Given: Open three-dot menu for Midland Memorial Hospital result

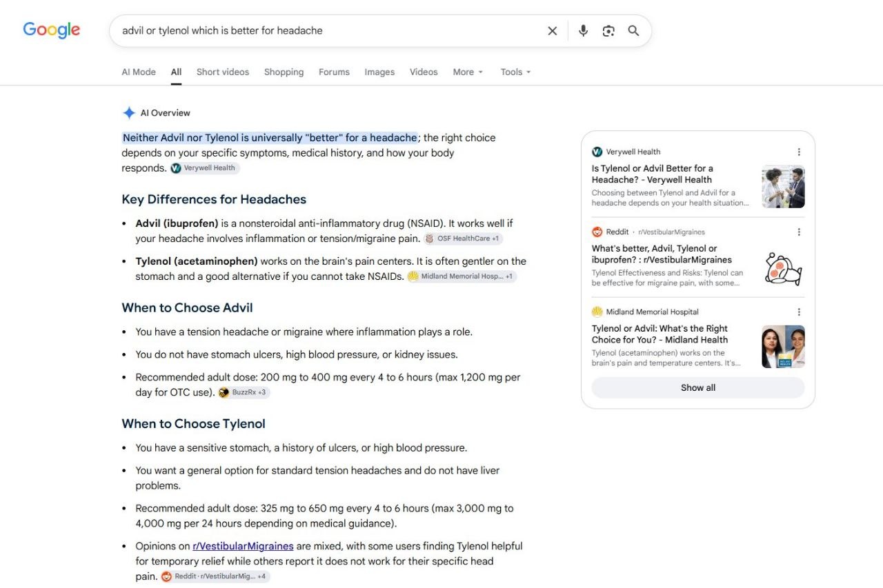Looking at the screenshot, I should pyautogui.click(x=799, y=312).
